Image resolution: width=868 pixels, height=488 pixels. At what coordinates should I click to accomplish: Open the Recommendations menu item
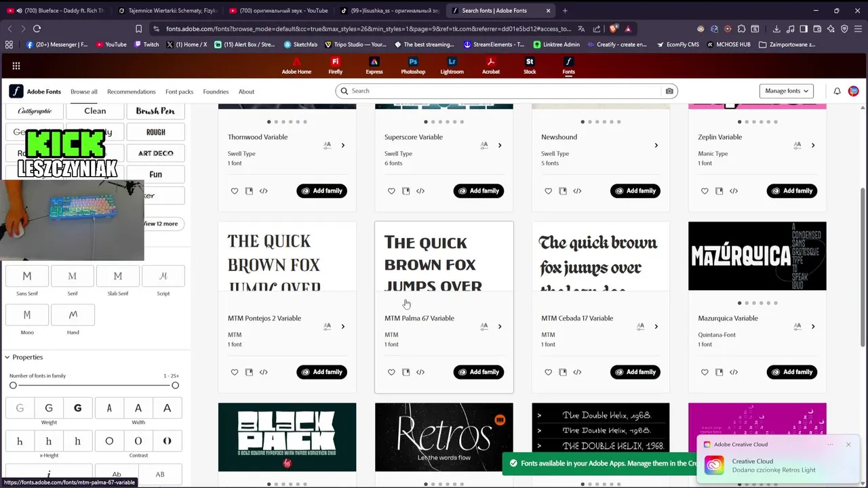pyautogui.click(x=132, y=91)
